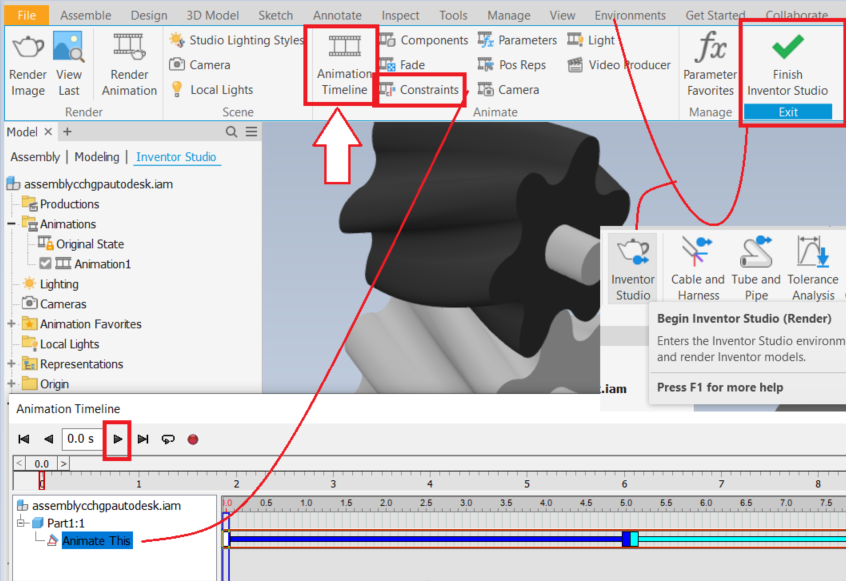The height and width of the screenshot is (581, 846).
Task: Step timeline right with > button
Action: pyautogui.click(x=63, y=463)
